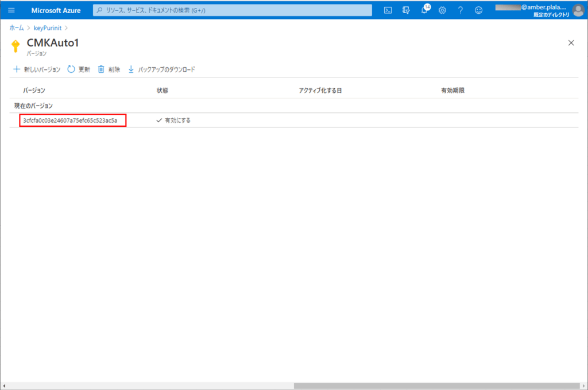Open version 3cfcfa0c03e24607a75efc65c523ac5a
The image size is (588, 390).
coord(70,120)
